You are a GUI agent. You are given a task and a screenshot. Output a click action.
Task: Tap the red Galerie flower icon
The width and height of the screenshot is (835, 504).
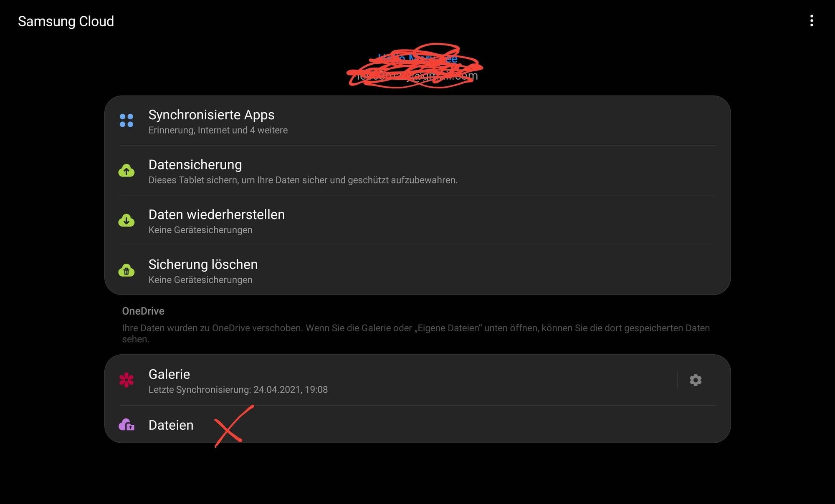(126, 380)
